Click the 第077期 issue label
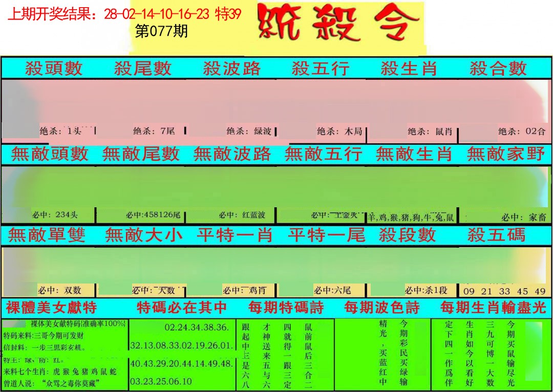This screenshot has width=553, height=392. [161, 32]
